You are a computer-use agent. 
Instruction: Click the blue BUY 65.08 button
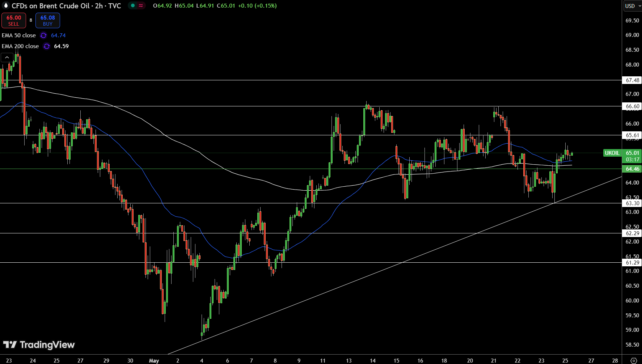[48, 21]
